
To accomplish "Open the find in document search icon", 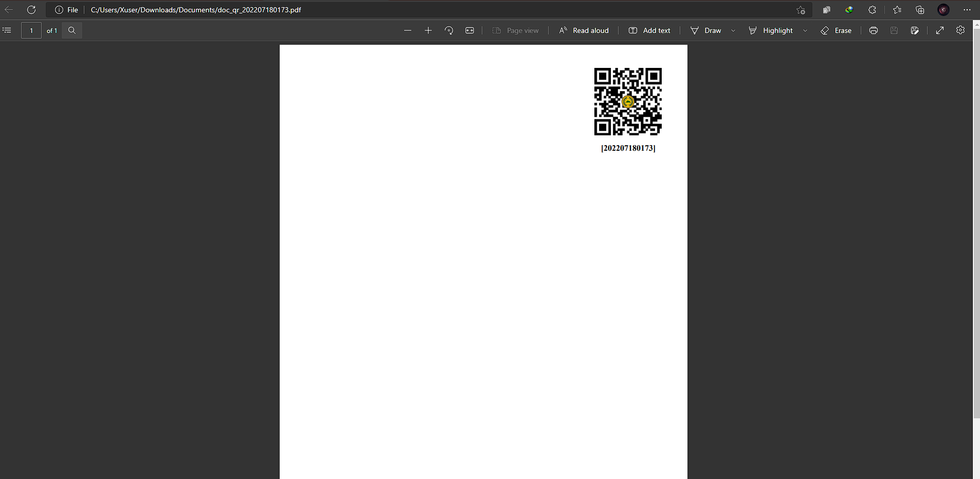I will (x=72, y=30).
